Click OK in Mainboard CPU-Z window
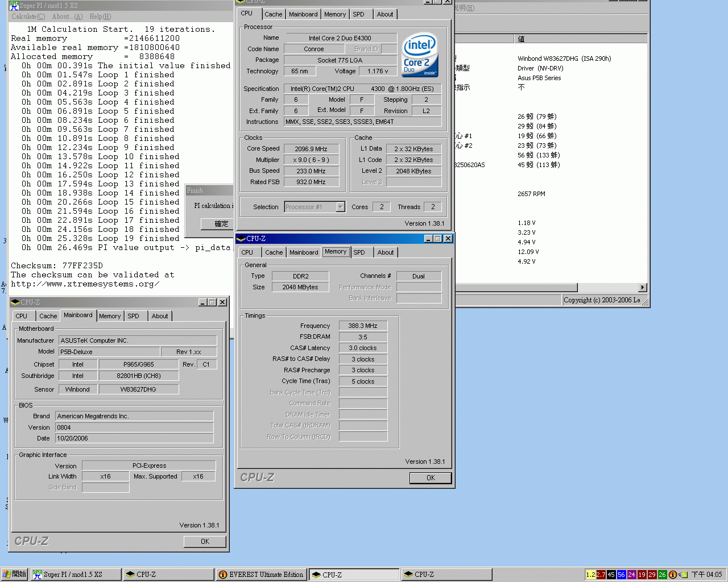The image size is (728, 582). [205, 542]
